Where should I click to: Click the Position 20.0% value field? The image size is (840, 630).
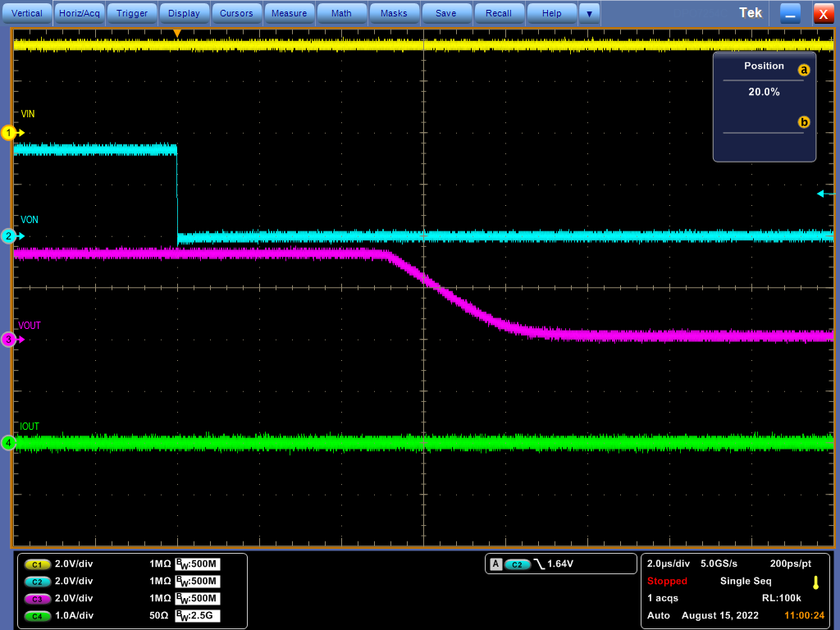764,93
